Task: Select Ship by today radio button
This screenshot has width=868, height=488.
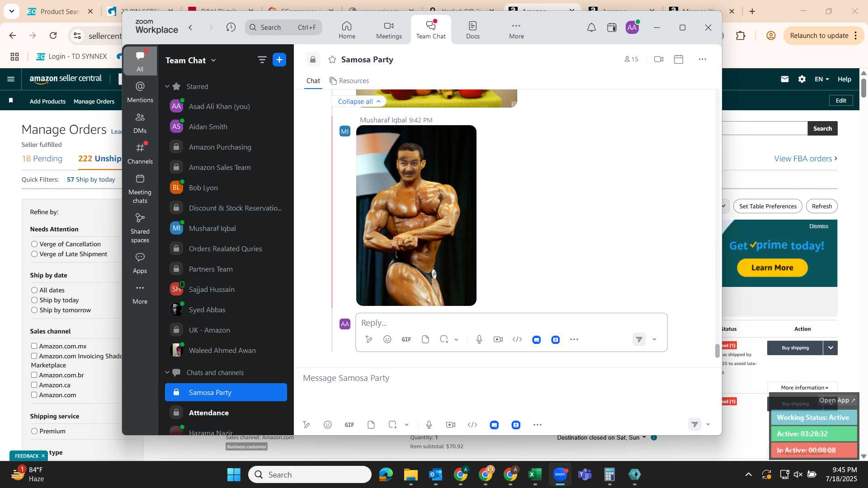Action: (34, 300)
